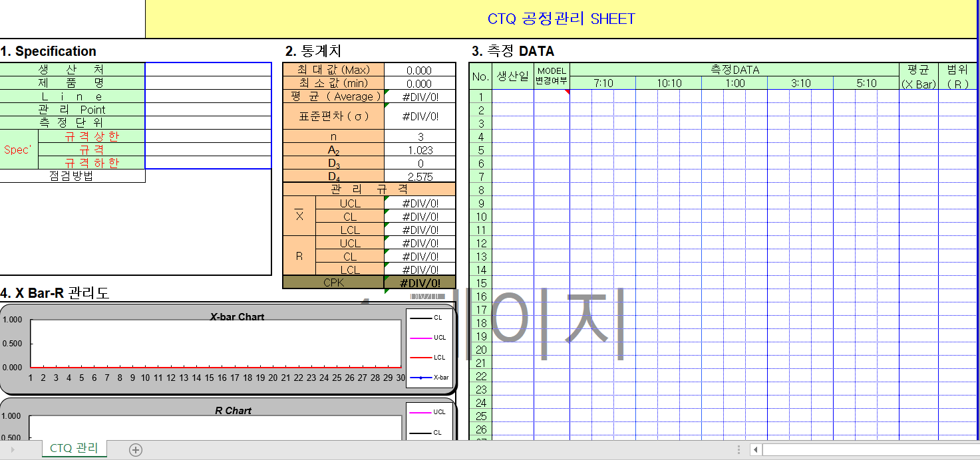Select the n value 3 cell
This screenshot has width=980, height=460.
(x=420, y=136)
